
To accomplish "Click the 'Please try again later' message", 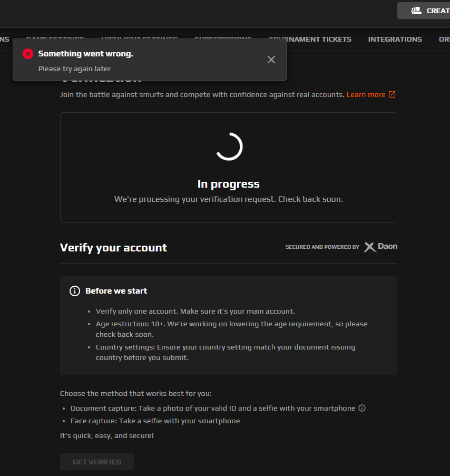I will tap(74, 69).
